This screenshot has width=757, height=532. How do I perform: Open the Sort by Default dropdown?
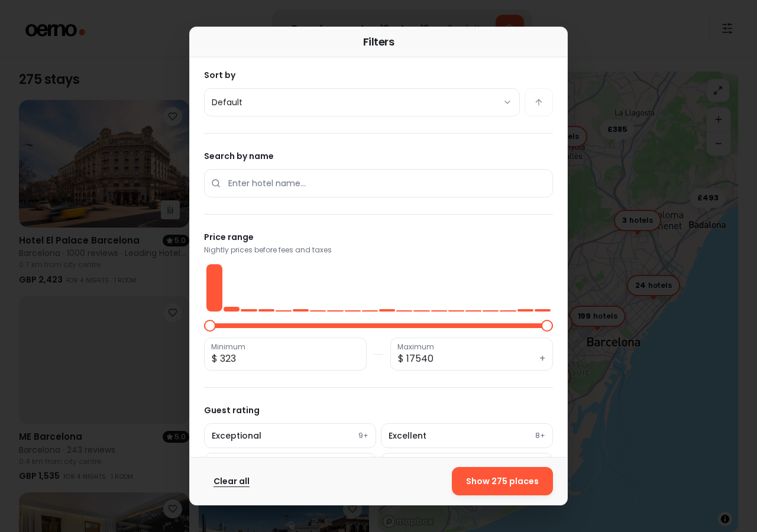click(x=362, y=102)
